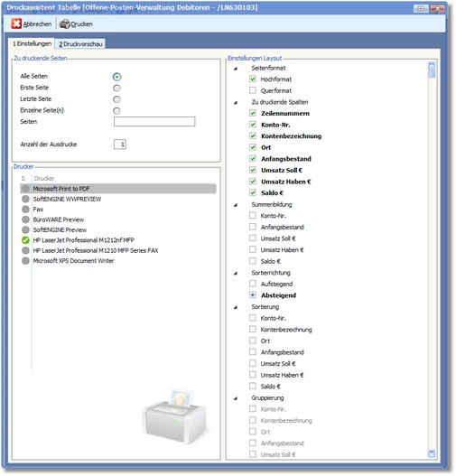This screenshot has width=456, height=476.
Task: Click the status icon for Microsoft XPS Document Writer
Action: tap(25, 261)
